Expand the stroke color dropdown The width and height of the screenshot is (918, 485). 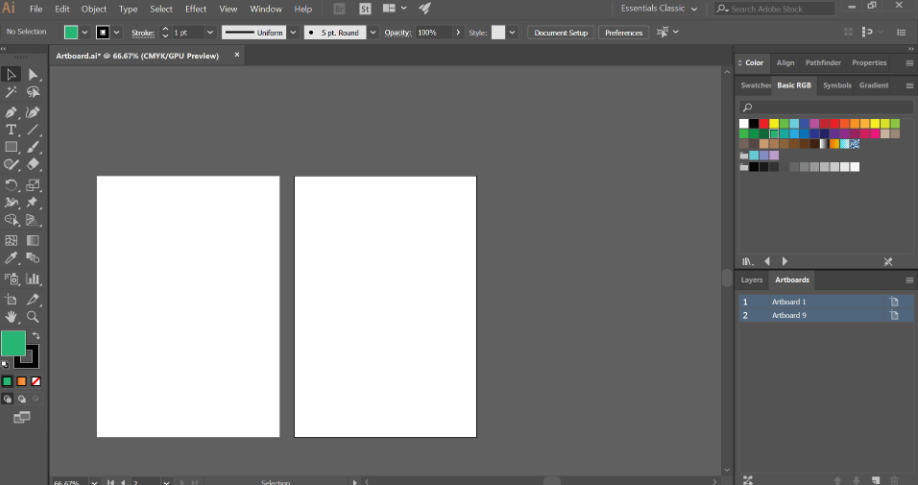tap(117, 33)
